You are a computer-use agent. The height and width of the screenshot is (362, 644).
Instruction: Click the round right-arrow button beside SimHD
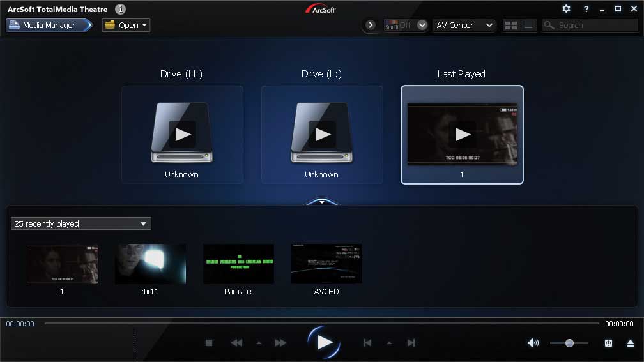tap(371, 25)
